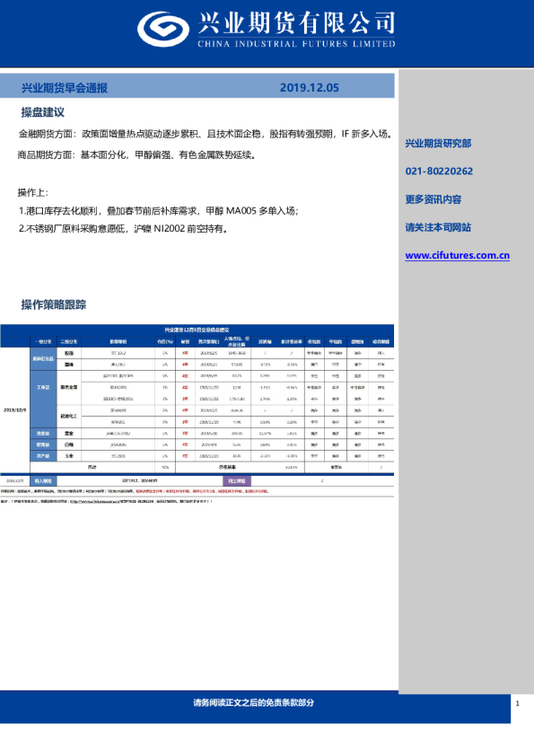The image size is (534, 756).
Task: Click the strategy table's blue title bar
Action: coord(197,330)
